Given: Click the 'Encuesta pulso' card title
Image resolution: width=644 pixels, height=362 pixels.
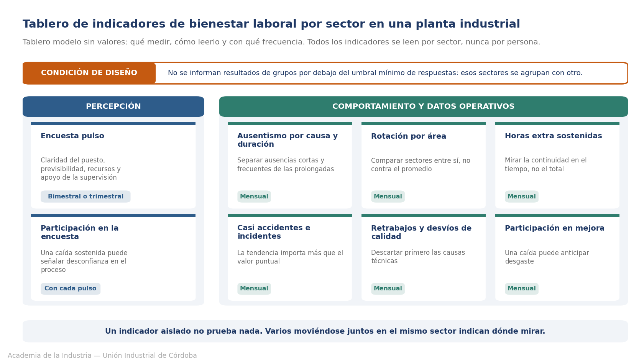Looking at the screenshot, I should pyautogui.click(x=72, y=136).
